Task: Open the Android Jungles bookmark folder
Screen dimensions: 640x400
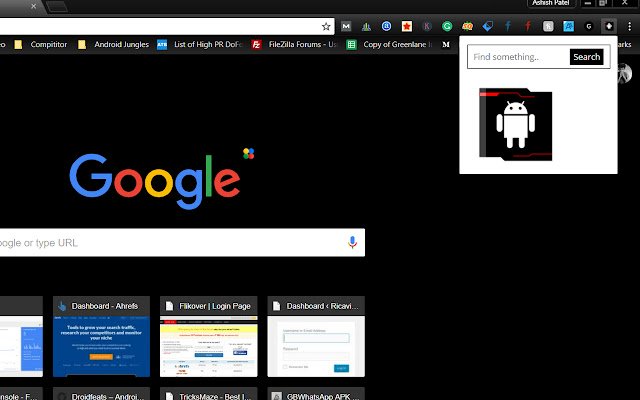Action: [x=114, y=44]
